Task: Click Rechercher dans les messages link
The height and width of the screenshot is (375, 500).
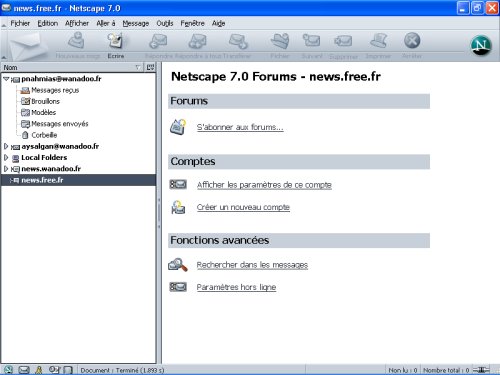Action: [252, 265]
